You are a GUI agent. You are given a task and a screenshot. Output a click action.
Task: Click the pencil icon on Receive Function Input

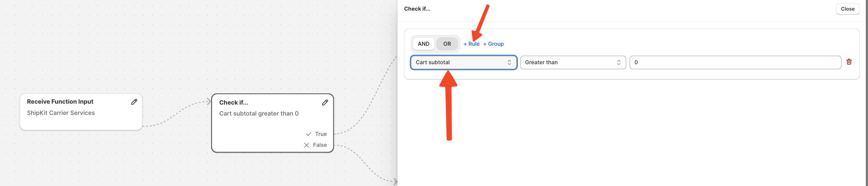coord(134,102)
